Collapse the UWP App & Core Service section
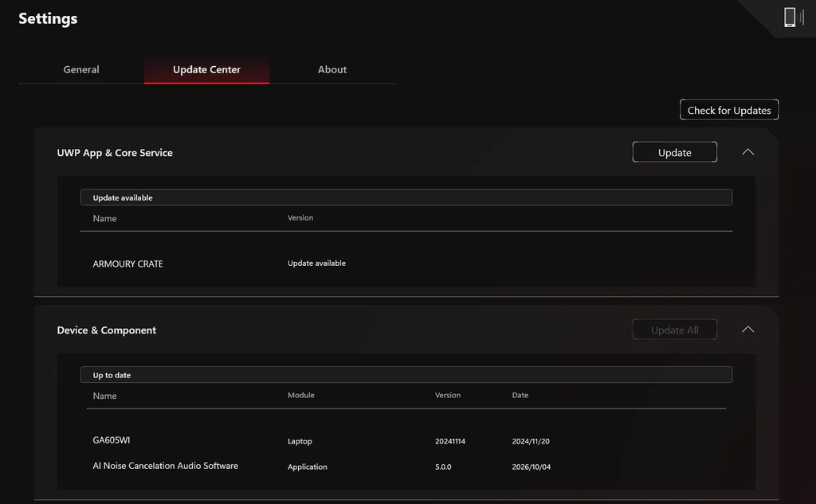 click(747, 152)
